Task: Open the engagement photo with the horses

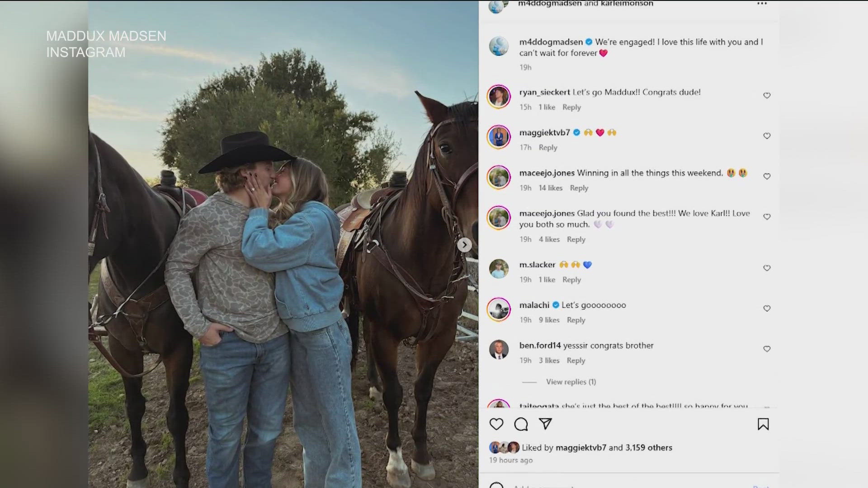Action: (283, 244)
